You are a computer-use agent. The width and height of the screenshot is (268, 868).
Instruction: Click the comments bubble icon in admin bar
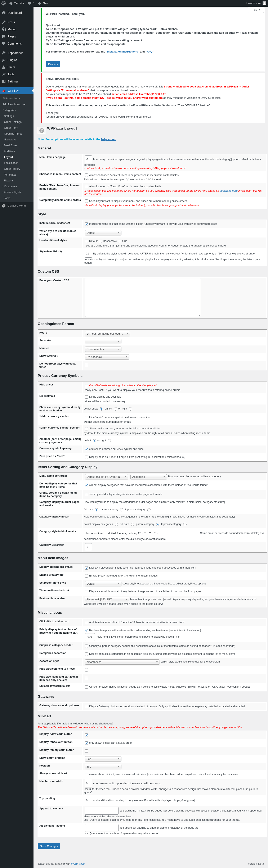(x=29, y=3)
